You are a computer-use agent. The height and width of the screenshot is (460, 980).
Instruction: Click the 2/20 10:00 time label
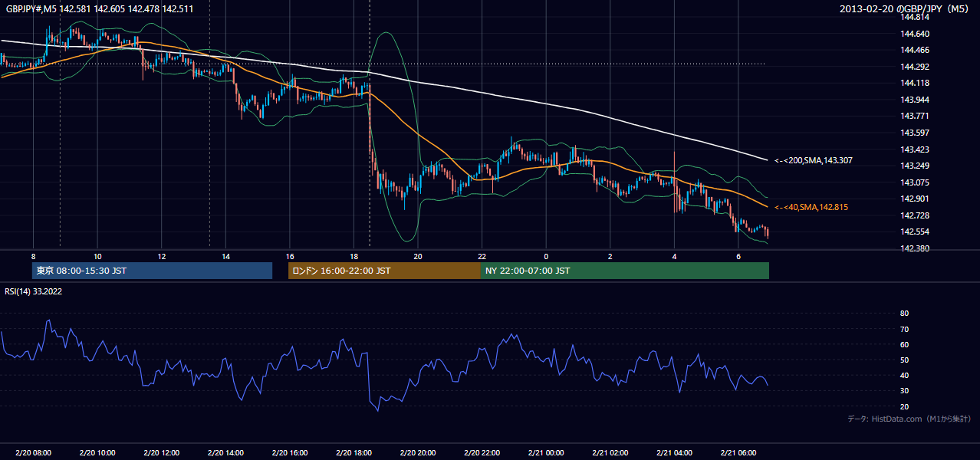point(97,453)
